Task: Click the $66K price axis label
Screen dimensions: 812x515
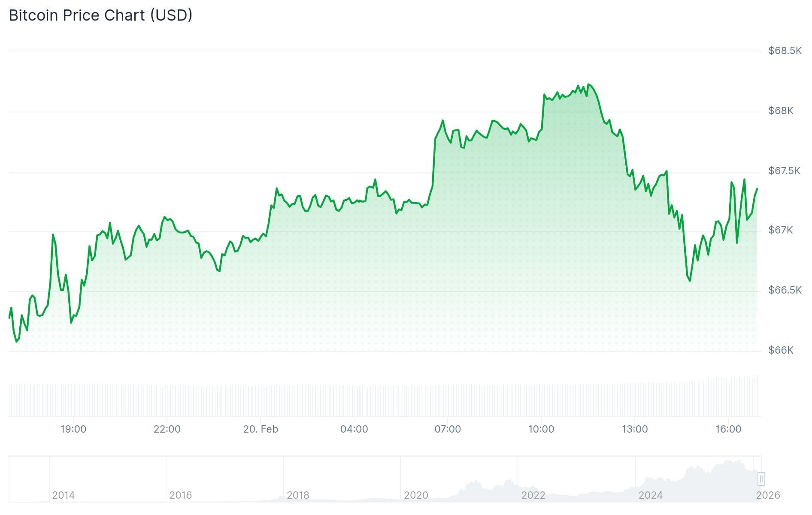Action: 781,350
